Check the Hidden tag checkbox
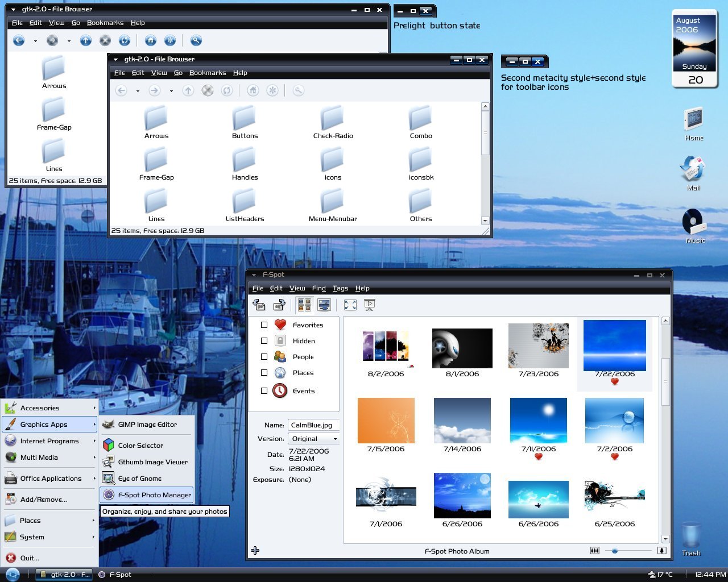The height and width of the screenshot is (582, 728). coord(264,341)
